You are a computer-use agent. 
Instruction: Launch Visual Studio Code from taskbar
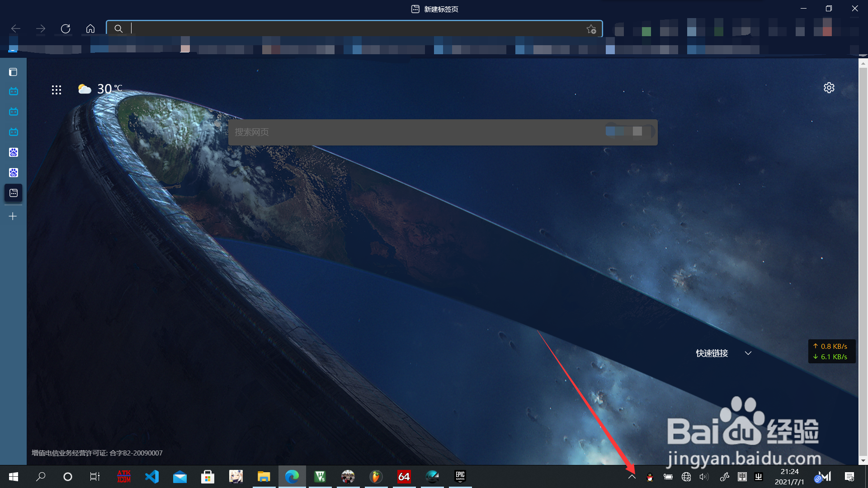click(x=152, y=477)
